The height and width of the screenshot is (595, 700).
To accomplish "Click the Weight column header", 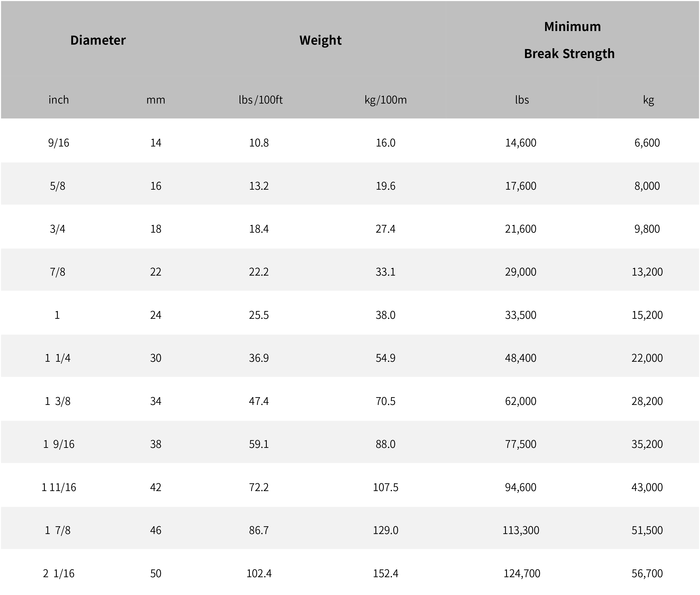I will click(320, 40).
